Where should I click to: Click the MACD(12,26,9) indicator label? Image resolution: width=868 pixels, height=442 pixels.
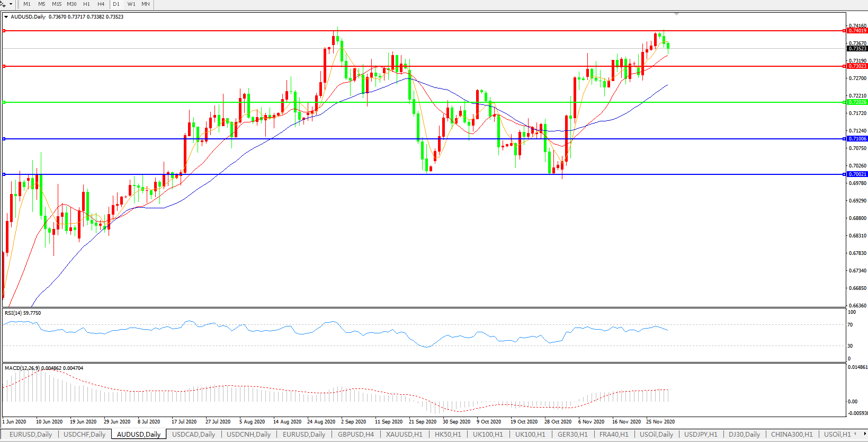(x=22, y=368)
